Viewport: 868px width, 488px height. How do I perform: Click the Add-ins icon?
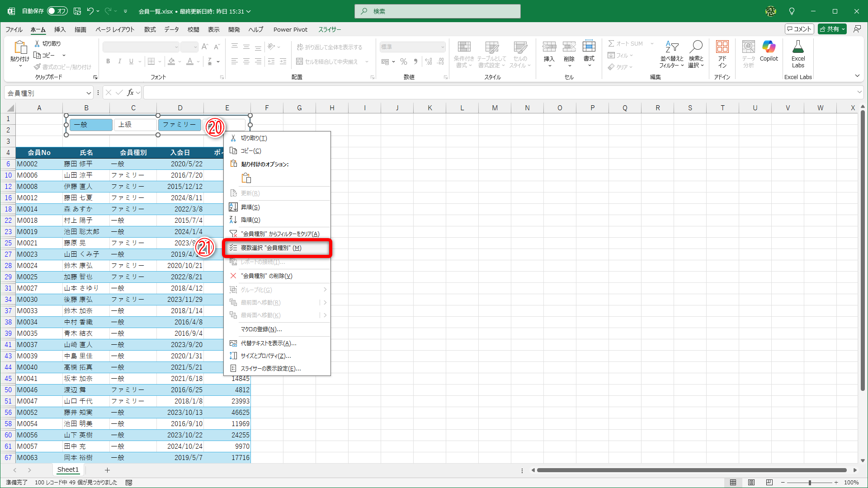[722, 54]
